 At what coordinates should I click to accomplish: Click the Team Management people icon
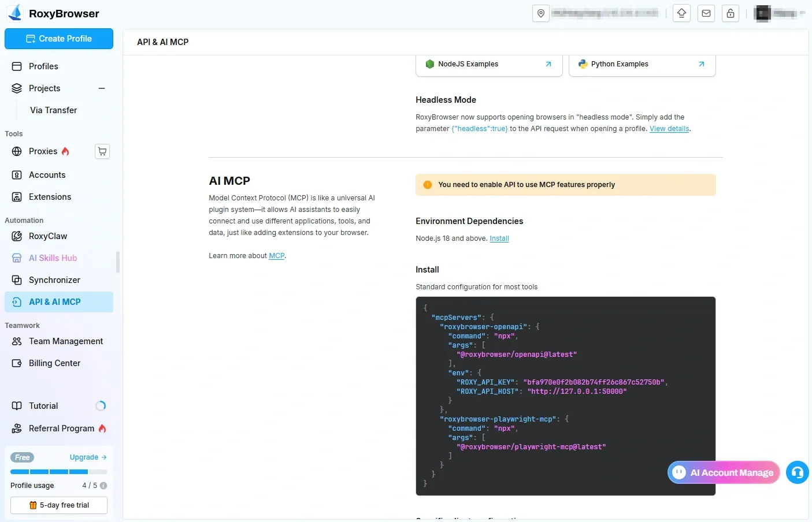pyautogui.click(x=17, y=341)
